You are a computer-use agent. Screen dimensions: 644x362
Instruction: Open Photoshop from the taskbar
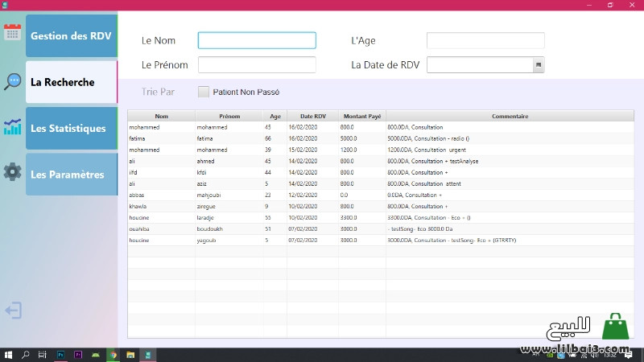coord(61,355)
